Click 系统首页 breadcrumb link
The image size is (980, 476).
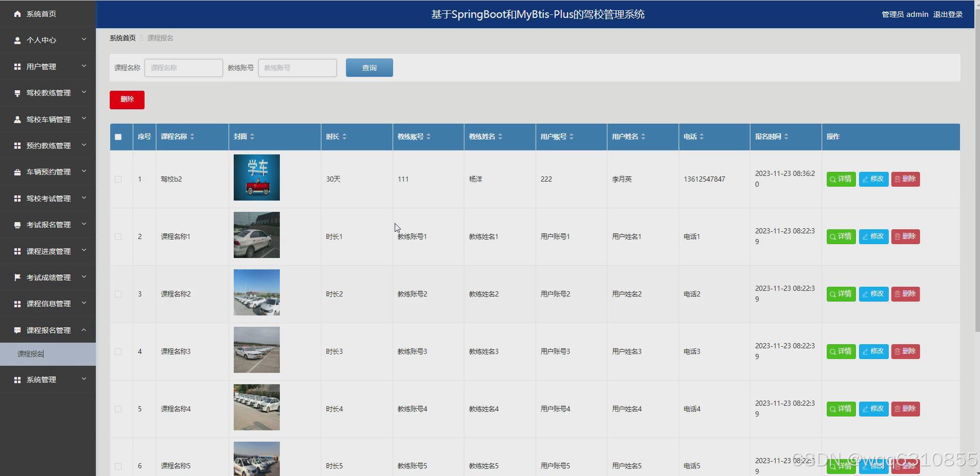tap(122, 38)
